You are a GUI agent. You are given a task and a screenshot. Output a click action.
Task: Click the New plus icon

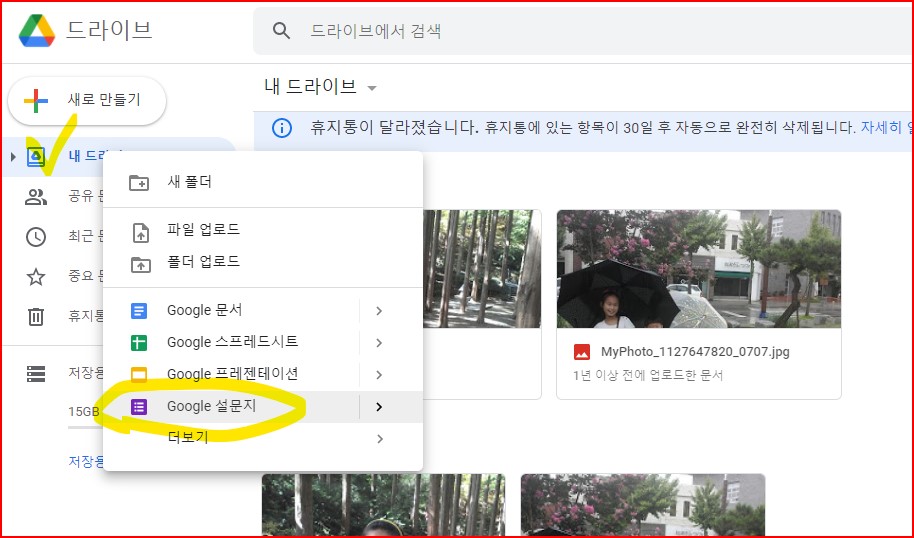[x=36, y=100]
